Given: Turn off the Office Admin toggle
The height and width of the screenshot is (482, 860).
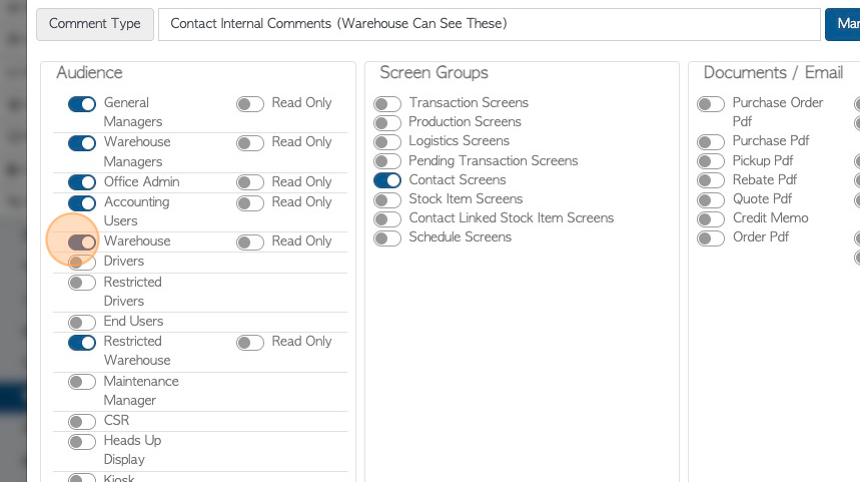Looking at the screenshot, I should click(82, 182).
